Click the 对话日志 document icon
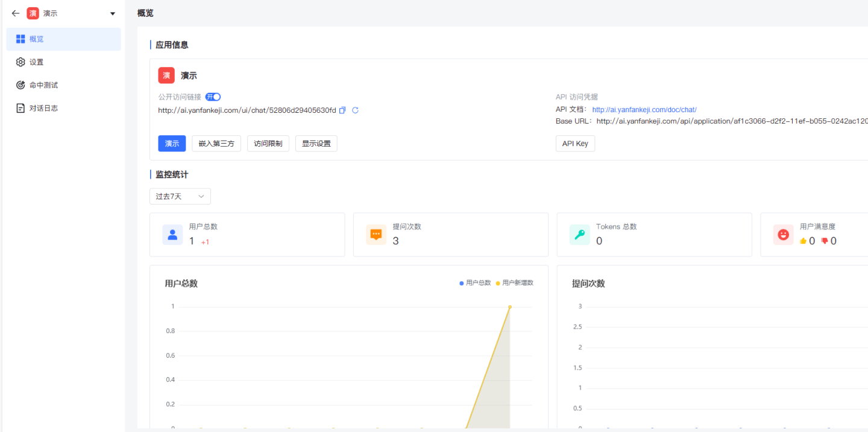 pyautogui.click(x=20, y=108)
